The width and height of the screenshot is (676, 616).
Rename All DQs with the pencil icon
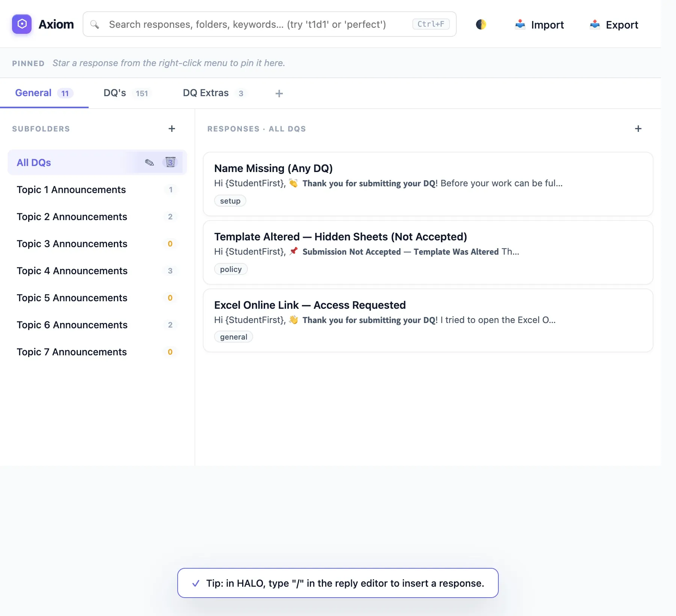click(x=149, y=162)
